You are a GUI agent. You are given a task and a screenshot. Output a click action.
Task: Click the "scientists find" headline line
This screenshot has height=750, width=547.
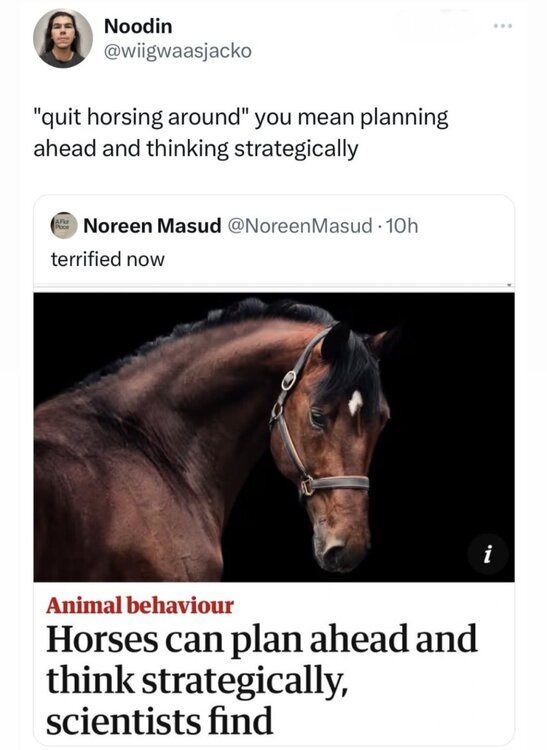click(159, 720)
